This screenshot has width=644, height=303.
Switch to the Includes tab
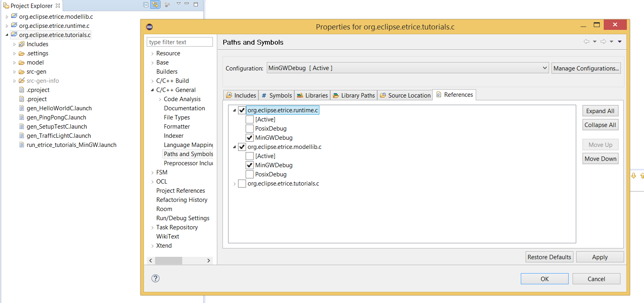tap(241, 95)
